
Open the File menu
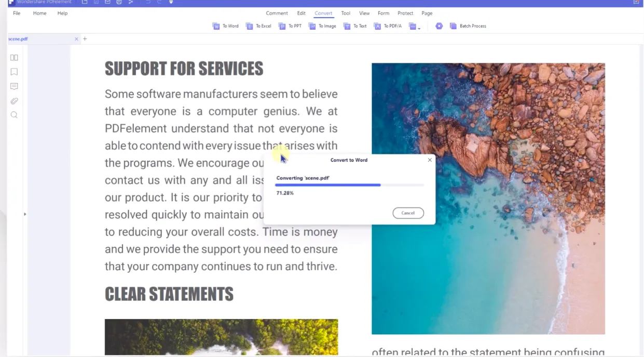coord(17,13)
